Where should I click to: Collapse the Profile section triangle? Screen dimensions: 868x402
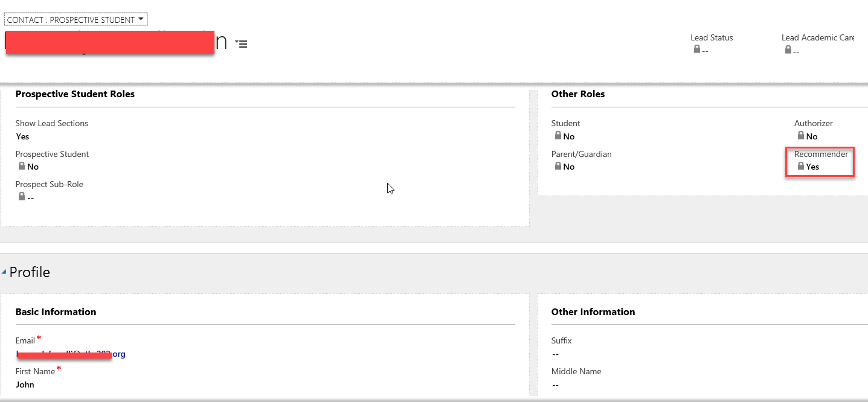pyautogui.click(x=4, y=272)
